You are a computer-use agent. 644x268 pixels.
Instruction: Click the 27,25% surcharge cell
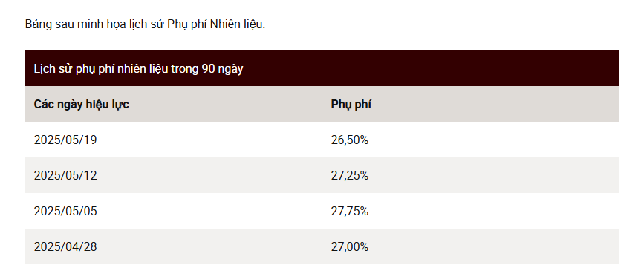pos(350,176)
